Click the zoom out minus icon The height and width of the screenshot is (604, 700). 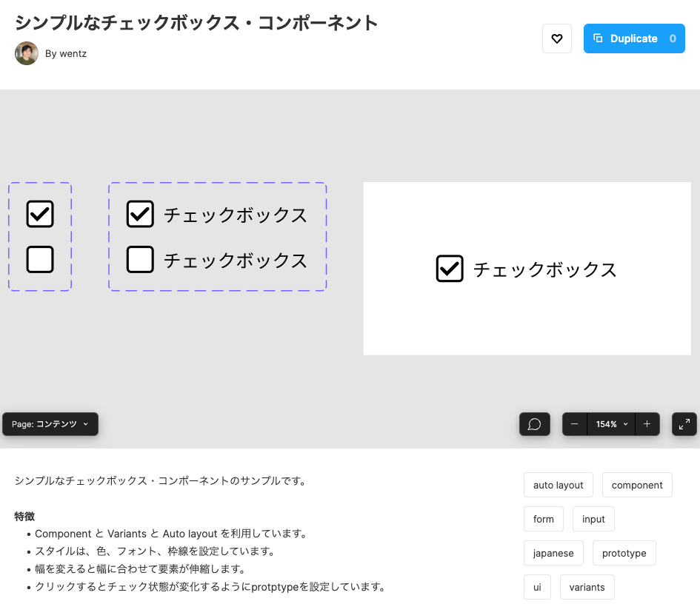(x=575, y=424)
